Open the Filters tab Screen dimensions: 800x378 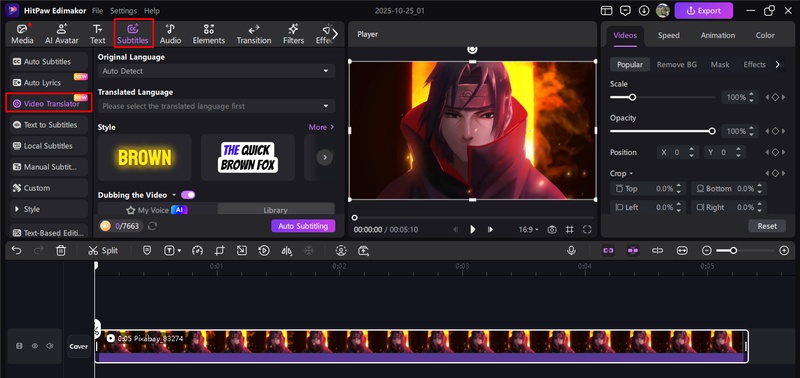pyautogui.click(x=293, y=34)
